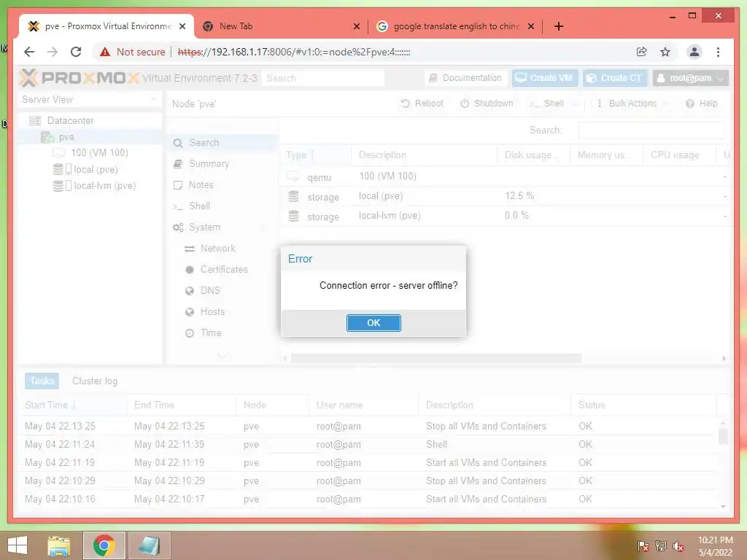This screenshot has width=747, height=560.
Task: Click Create CT button
Action: click(614, 78)
